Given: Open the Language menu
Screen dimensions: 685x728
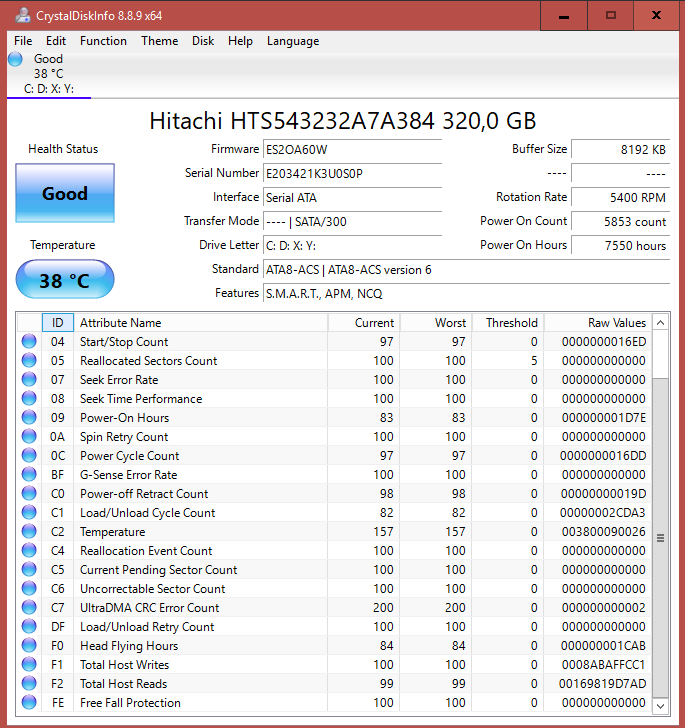Looking at the screenshot, I should click(x=293, y=41).
